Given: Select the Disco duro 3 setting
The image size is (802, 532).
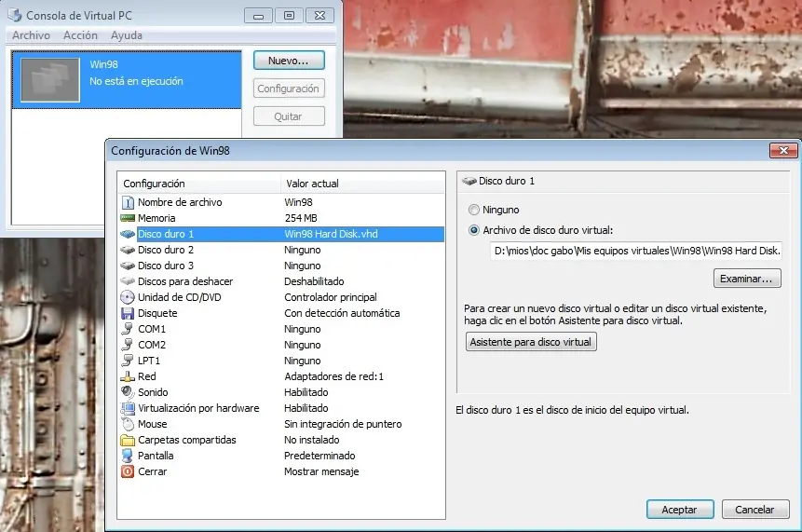Looking at the screenshot, I should pyautogui.click(x=281, y=266).
